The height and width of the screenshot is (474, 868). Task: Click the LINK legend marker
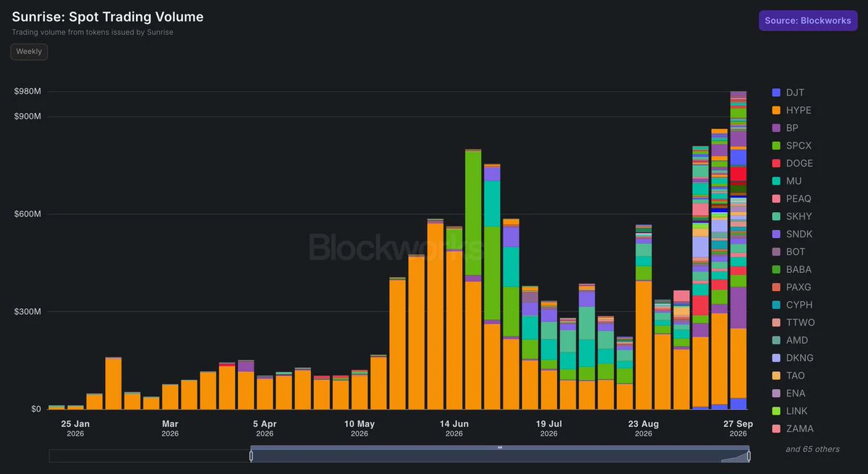pos(776,412)
